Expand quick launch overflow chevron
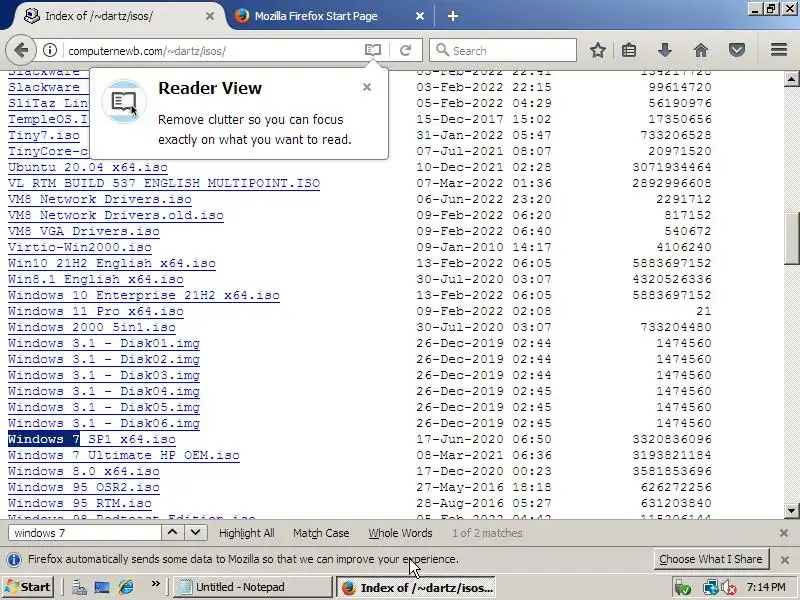This screenshot has width=800, height=600. [x=156, y=584]
